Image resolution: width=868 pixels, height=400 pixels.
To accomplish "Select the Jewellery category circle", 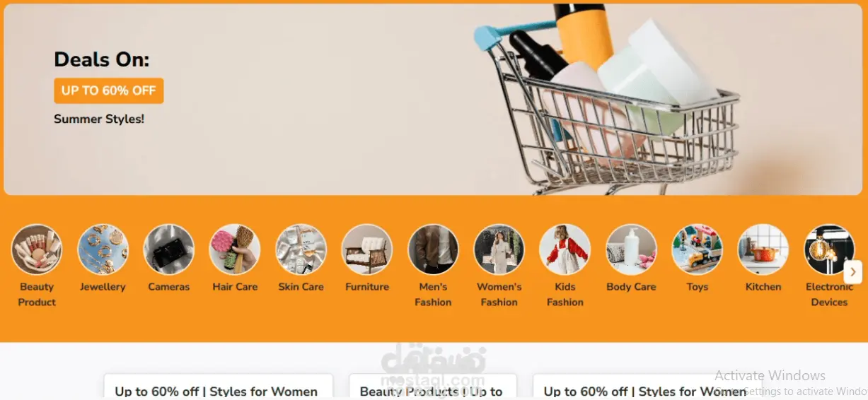I will [103, 249].
